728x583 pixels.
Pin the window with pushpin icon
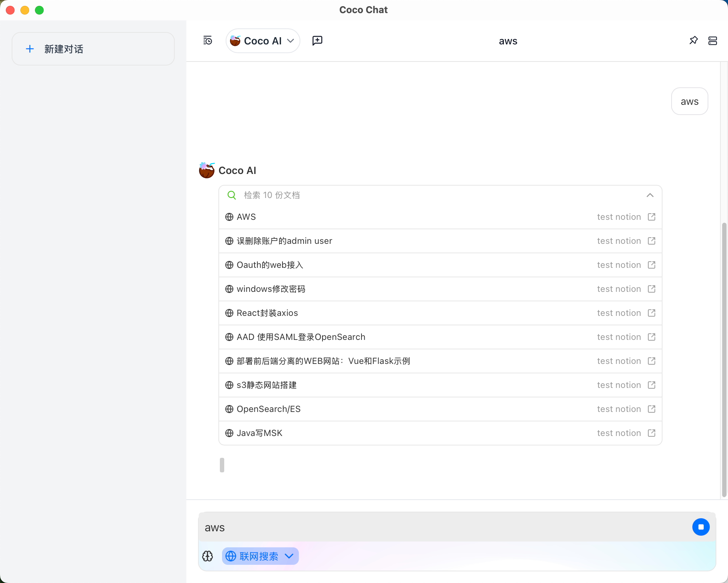click(693, 41)
